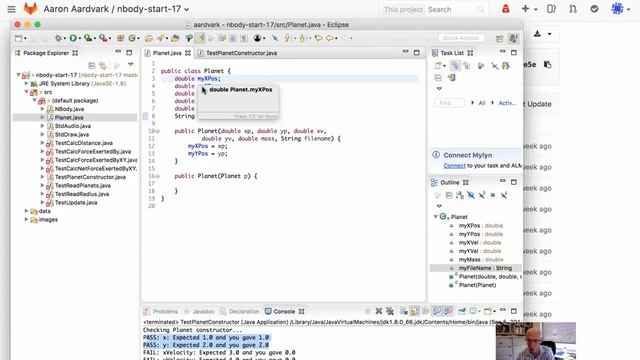Select TestUpdate.java in Package Explorer

(x=76, y=202)
